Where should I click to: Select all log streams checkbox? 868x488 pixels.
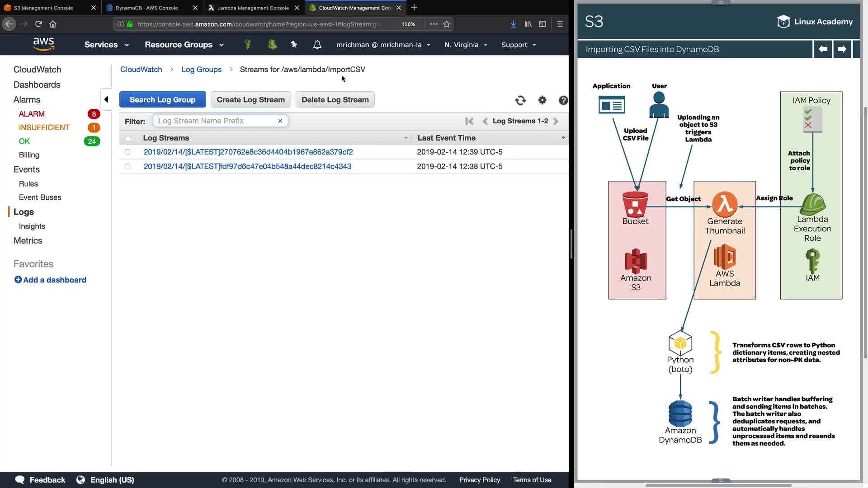[x=128, y=138]
